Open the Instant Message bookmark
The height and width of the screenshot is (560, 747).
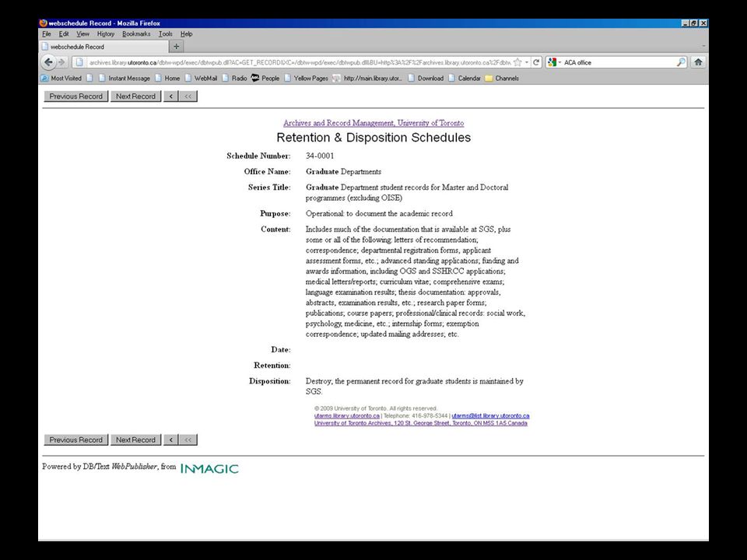[124, 78]
